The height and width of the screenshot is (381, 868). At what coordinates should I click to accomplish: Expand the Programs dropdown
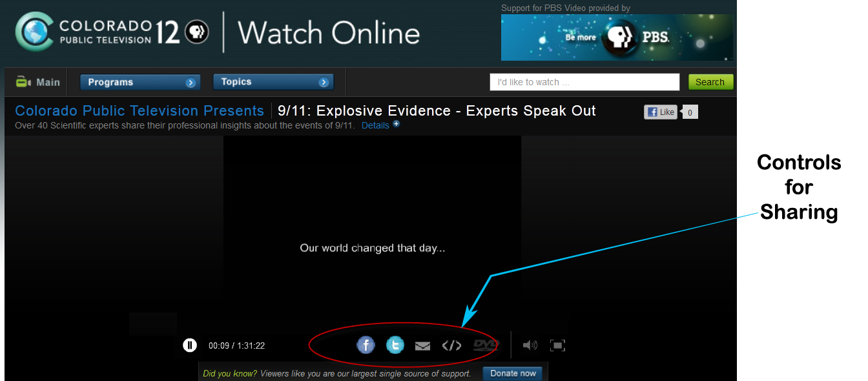[x=140, y=82]
